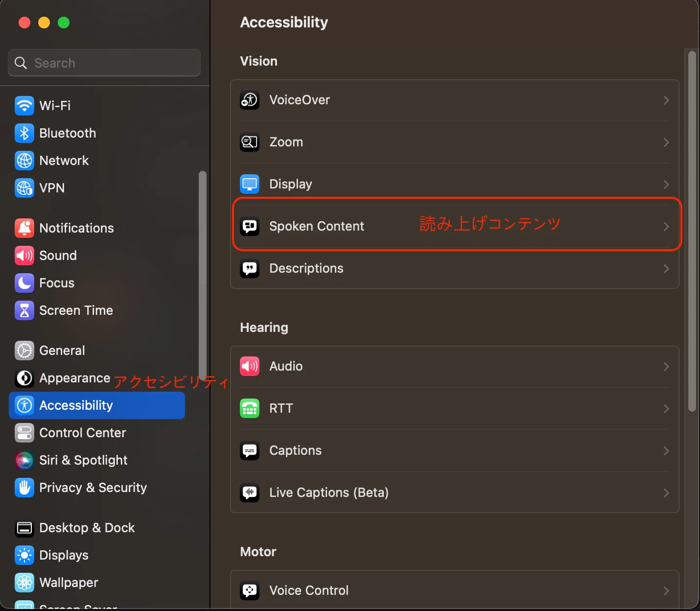Image resolution: width=700 pixels, height=611 pixels.
Task: Click the "Hearing" section heading
Action: tap(264, 328)
